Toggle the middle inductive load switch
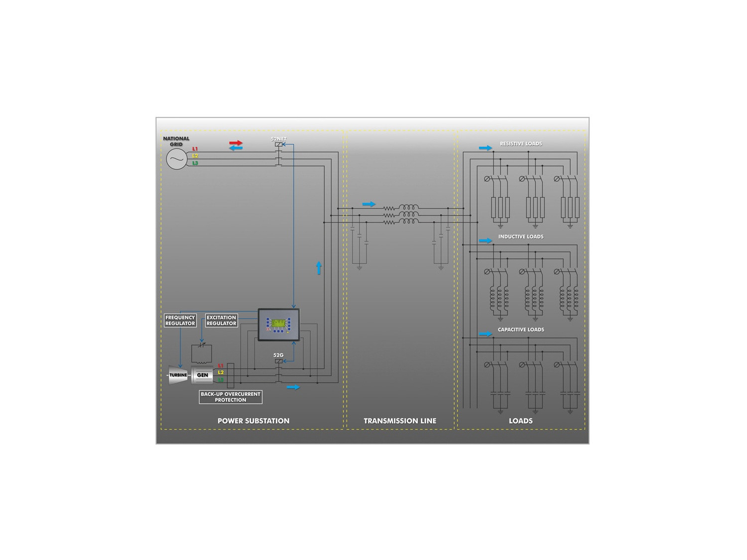The height and width of the screenshot is (560, 747). point(532,272)
